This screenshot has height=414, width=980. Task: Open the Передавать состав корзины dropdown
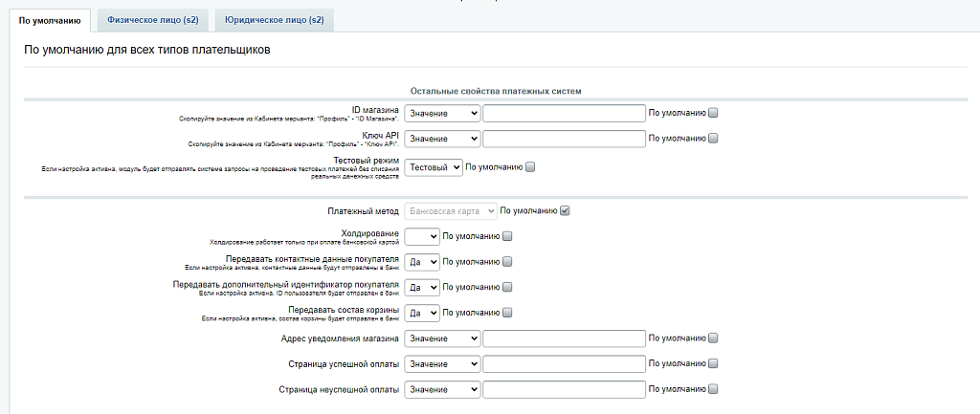pyautogui.click(x=421, y=313)
